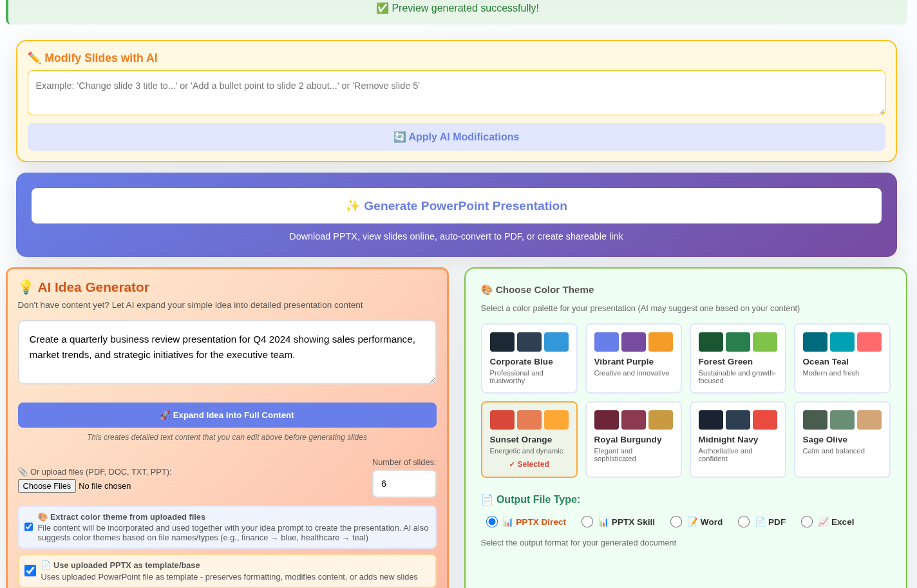Choose the Midnight Navy theme card

coord(737,439)
